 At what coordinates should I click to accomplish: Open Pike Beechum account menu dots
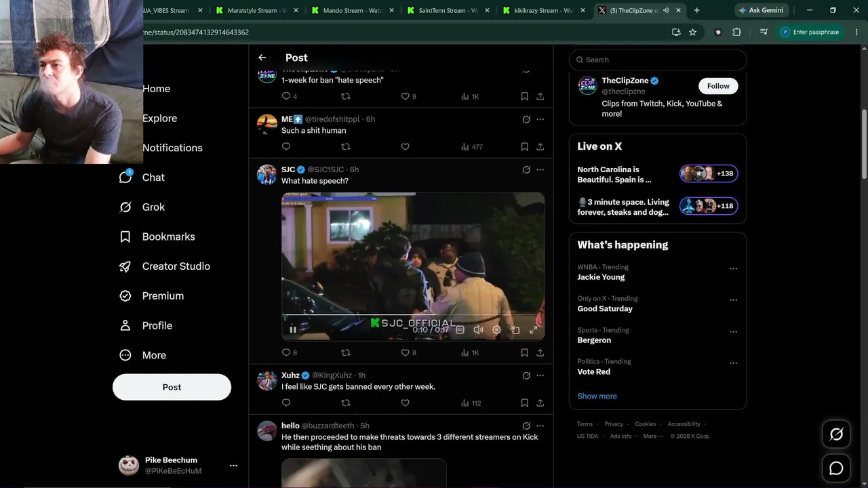point(233,466)
